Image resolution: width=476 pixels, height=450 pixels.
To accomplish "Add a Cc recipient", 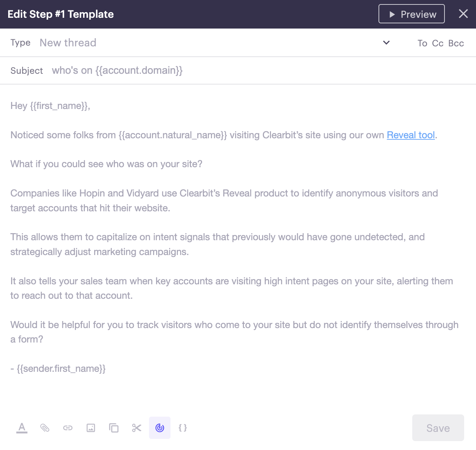I will click(438, 43).
